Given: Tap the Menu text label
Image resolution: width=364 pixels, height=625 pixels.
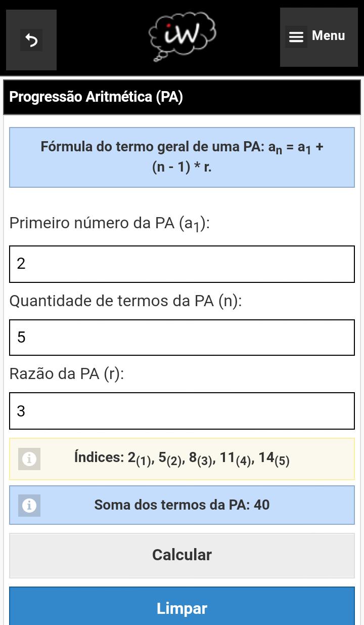Looking at the screenshot, I should [329, 36].
